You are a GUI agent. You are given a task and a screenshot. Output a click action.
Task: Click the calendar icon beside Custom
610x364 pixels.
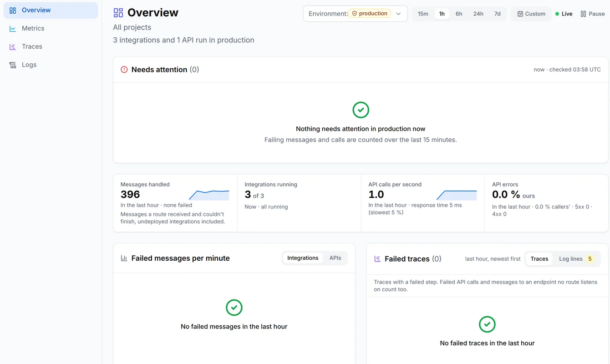coord(520,14)
